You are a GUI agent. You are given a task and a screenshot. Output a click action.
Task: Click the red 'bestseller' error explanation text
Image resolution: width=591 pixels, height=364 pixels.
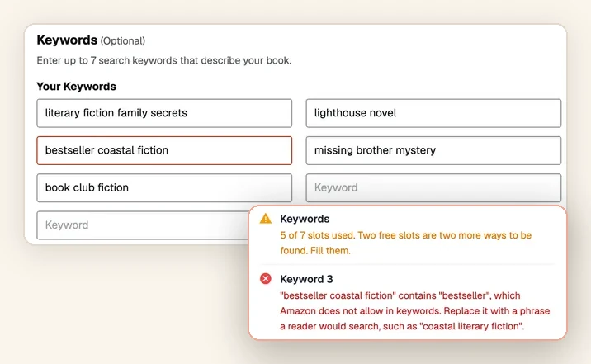tap(415, 311)
